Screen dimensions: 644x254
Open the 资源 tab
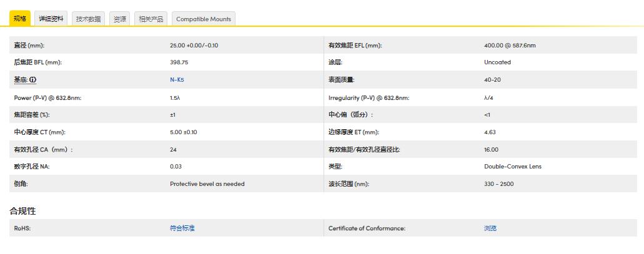(119, 19)
